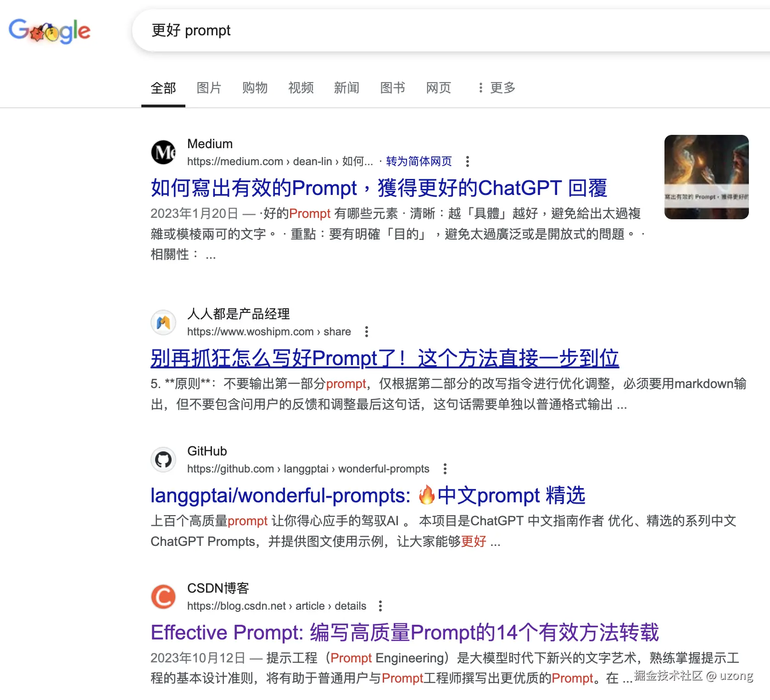The image size is (770, 700).
Task: Click the snippet text starting 5. **原则**
Action: 448,394
